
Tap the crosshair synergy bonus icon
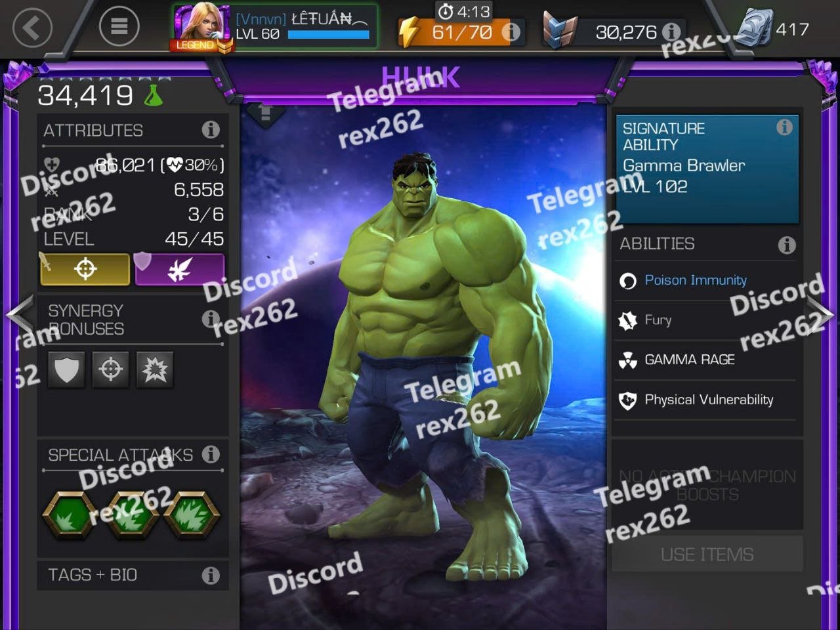click(x=110, y=369)
